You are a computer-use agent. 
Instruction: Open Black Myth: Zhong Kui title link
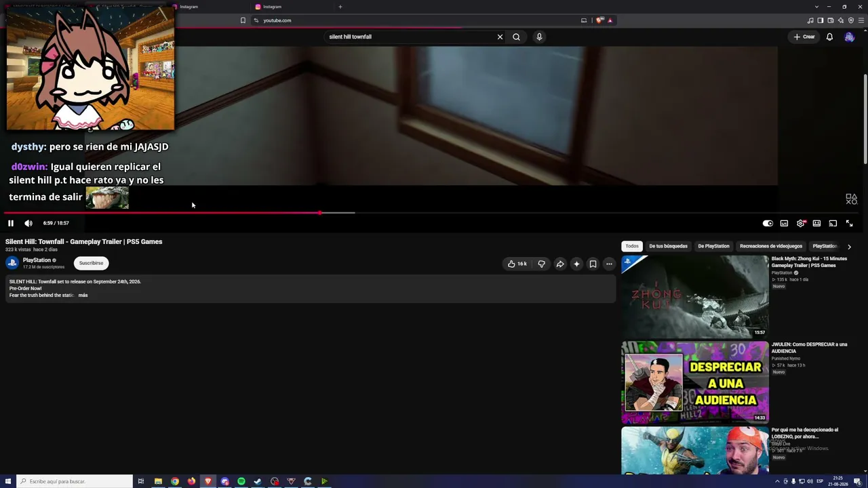(809, 262)
